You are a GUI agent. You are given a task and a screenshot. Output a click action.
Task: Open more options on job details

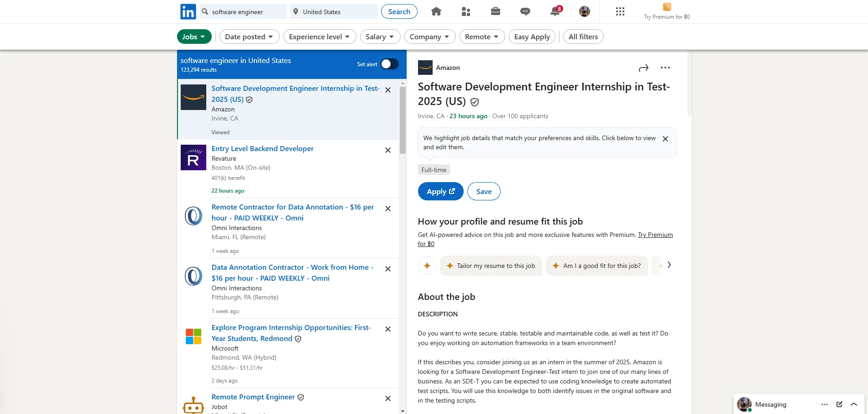click(665, 68)
